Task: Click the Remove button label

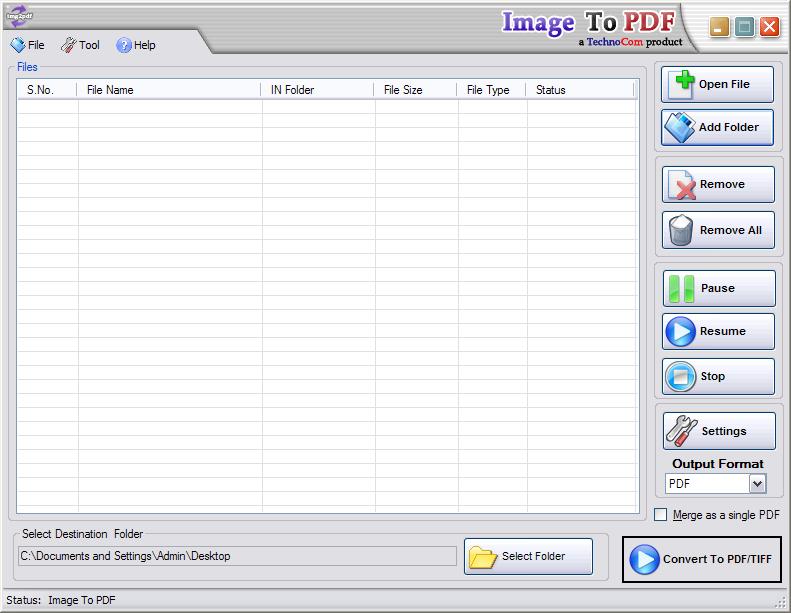Action: pos(722,184)
